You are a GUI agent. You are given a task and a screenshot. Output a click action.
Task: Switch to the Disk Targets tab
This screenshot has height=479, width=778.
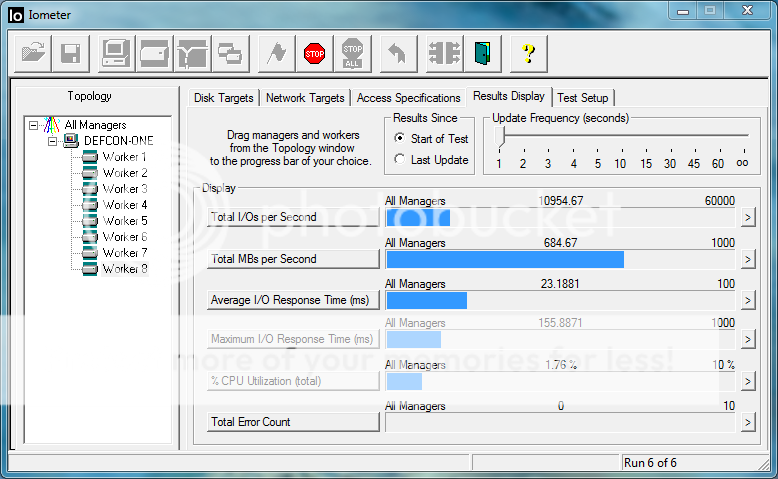224,98
